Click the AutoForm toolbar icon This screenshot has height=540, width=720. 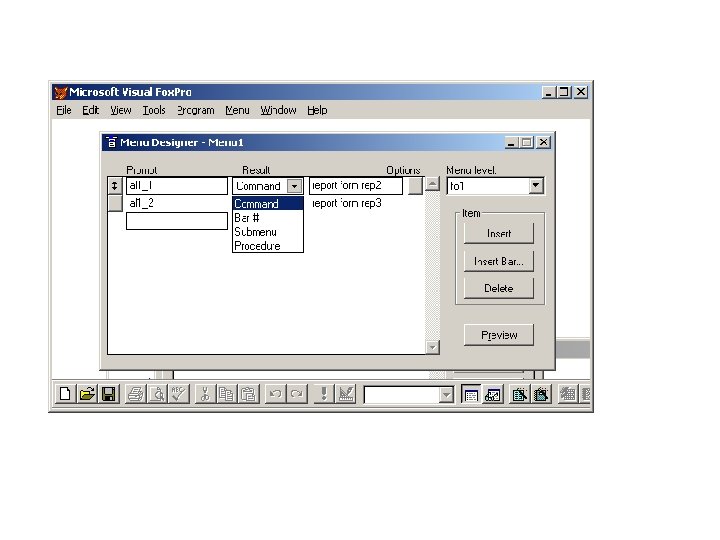coord(568,394)
